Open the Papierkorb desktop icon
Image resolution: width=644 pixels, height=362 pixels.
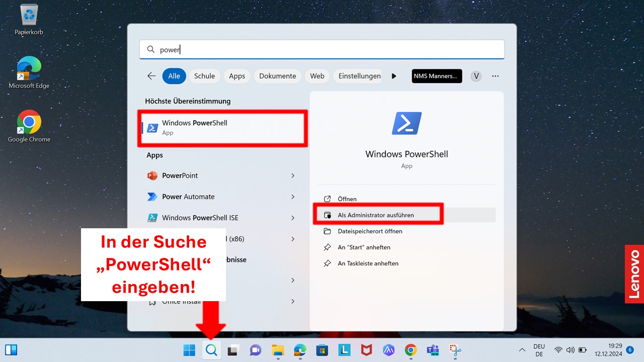pos(29,20)
